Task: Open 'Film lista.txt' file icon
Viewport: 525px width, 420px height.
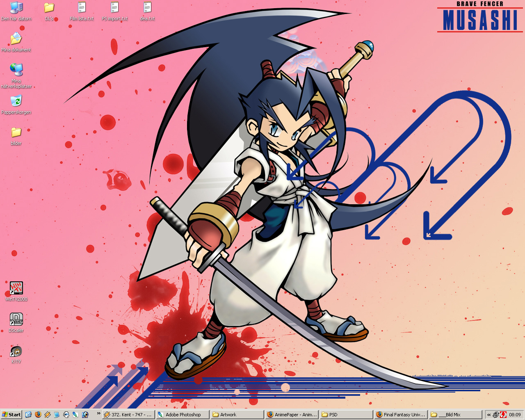Action: click(x=82, y=11)
